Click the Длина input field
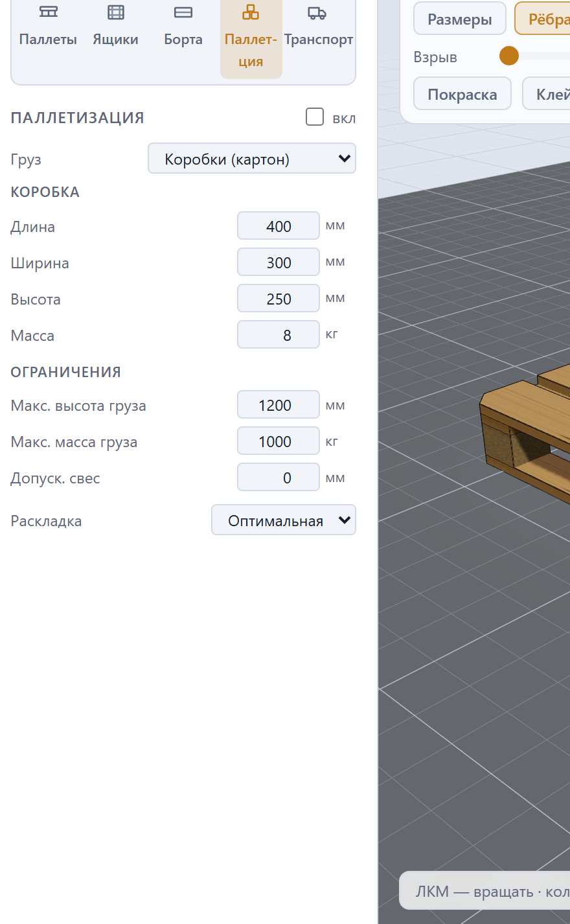The image size is (570, 924). point(279,226)
